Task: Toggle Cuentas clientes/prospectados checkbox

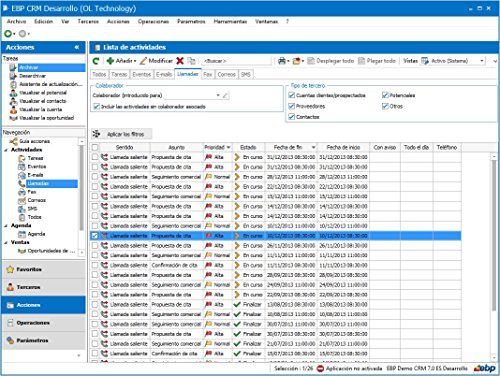Action: pyautogui.click(x=292, y=95)
